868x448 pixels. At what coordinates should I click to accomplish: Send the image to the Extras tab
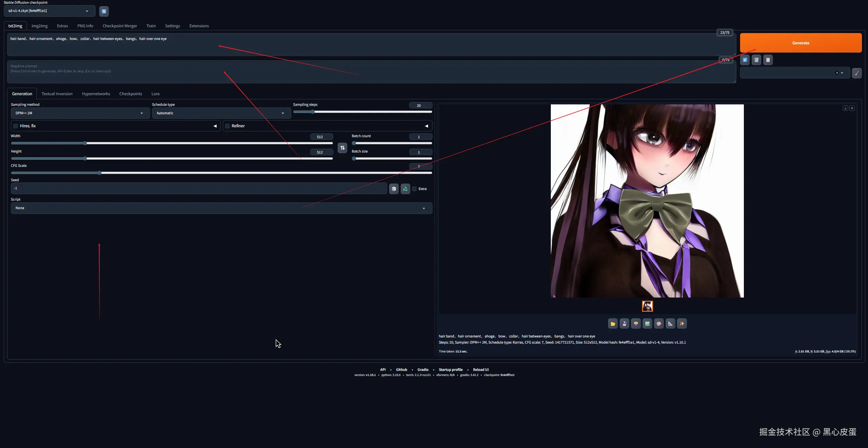click(670, 323)
